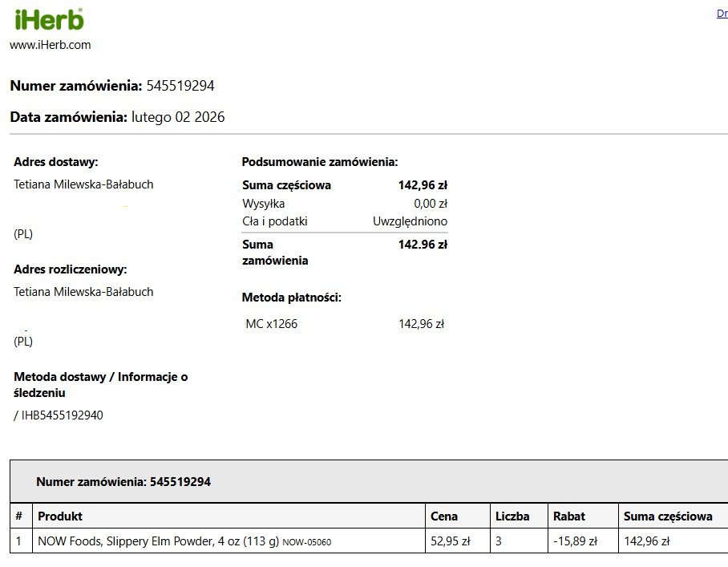
Task: Click the tracking number IHB5455192940
Action: coord(63,415)
